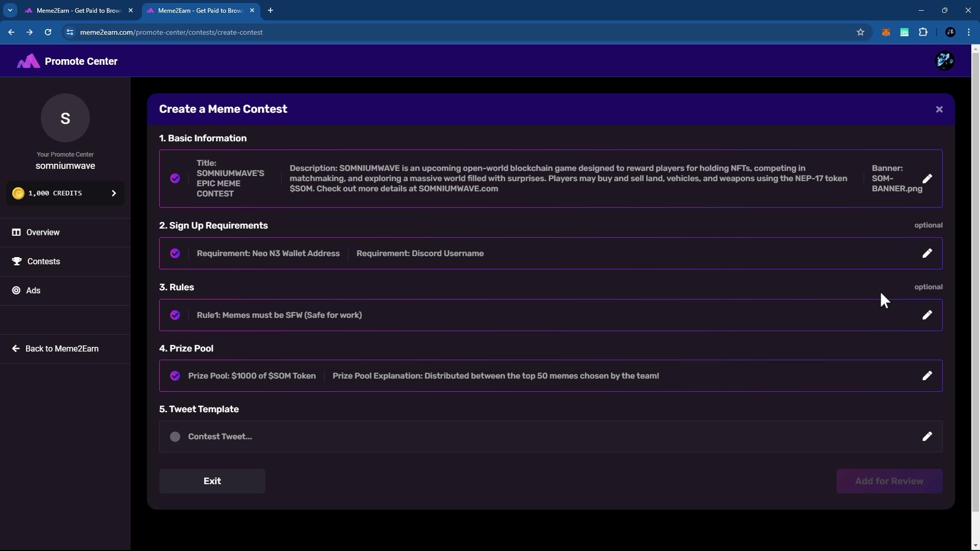Click the back arrow icon beside Back to Meme2Earn
Viewport: 980px width, 551px height.
[x=16, y=348]
